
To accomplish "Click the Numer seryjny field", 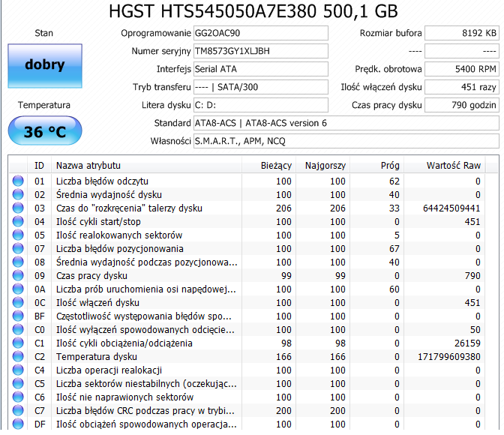I will [x=261, y=51].
